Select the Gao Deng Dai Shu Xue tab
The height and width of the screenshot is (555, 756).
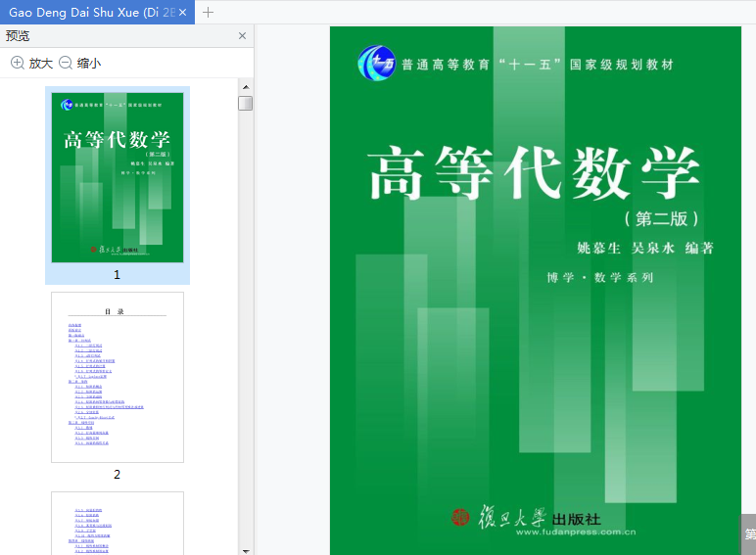[x=97, y=12]
